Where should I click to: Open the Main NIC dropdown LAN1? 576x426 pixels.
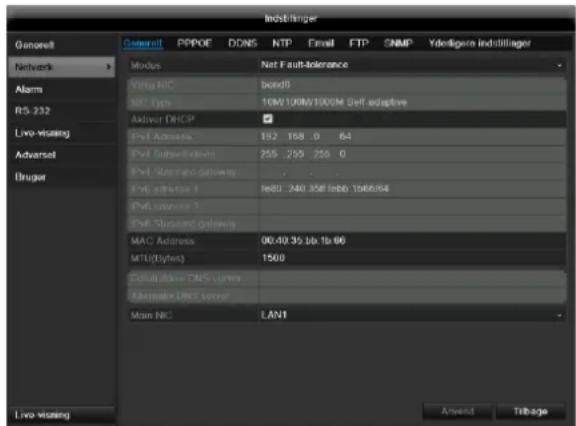(412, 315)
